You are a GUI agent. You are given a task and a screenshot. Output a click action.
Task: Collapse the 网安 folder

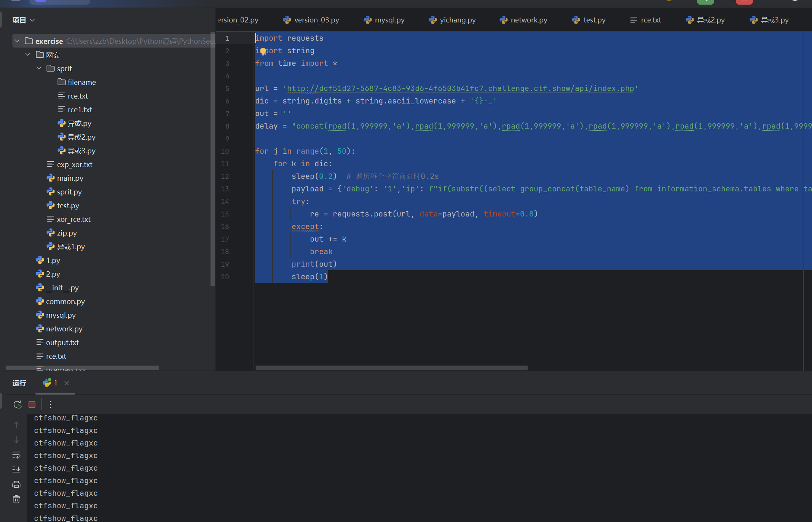pyautogui.click(x=28, y=55)
